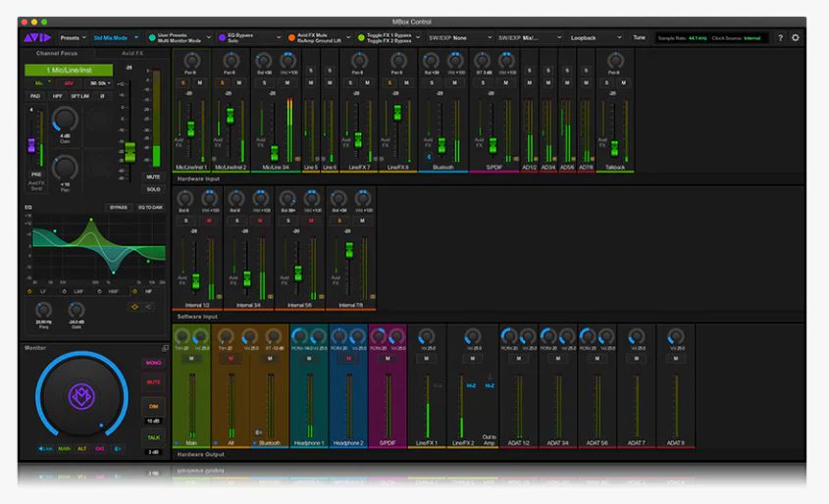Click the EQ BYPASS button
Image resolution: width=829 pixels, height=504 pixels.
point(119,208)
